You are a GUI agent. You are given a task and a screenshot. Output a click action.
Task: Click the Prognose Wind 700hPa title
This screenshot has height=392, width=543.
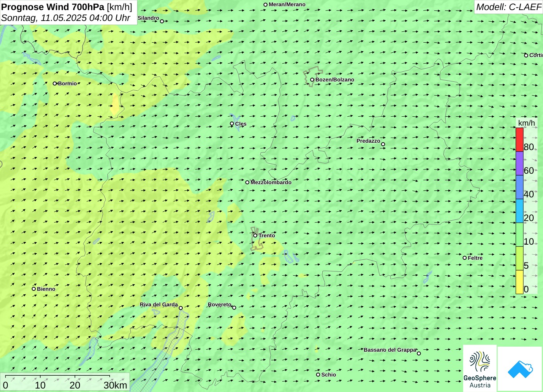pos(67,7)
